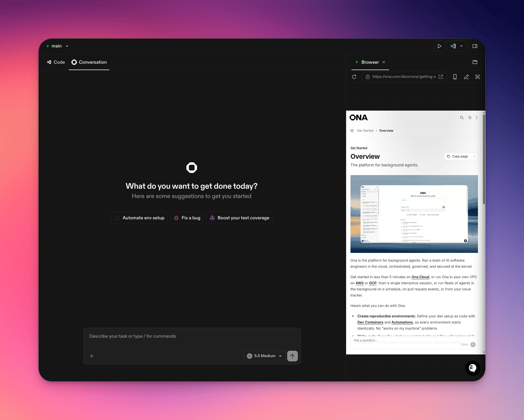Click the Ona overview screenshot image
Image resolution: width=524 pixels, height=420 pixels.
click(414, 214)
